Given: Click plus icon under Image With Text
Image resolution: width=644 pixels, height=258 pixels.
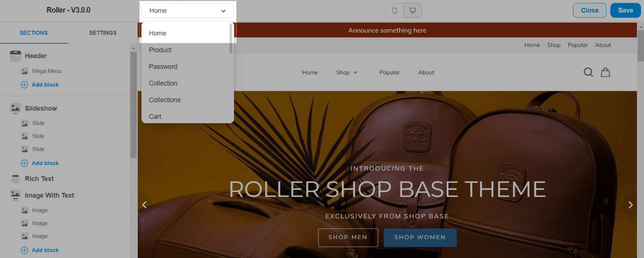Looking at the screenshot, I should tap(25, 250).
